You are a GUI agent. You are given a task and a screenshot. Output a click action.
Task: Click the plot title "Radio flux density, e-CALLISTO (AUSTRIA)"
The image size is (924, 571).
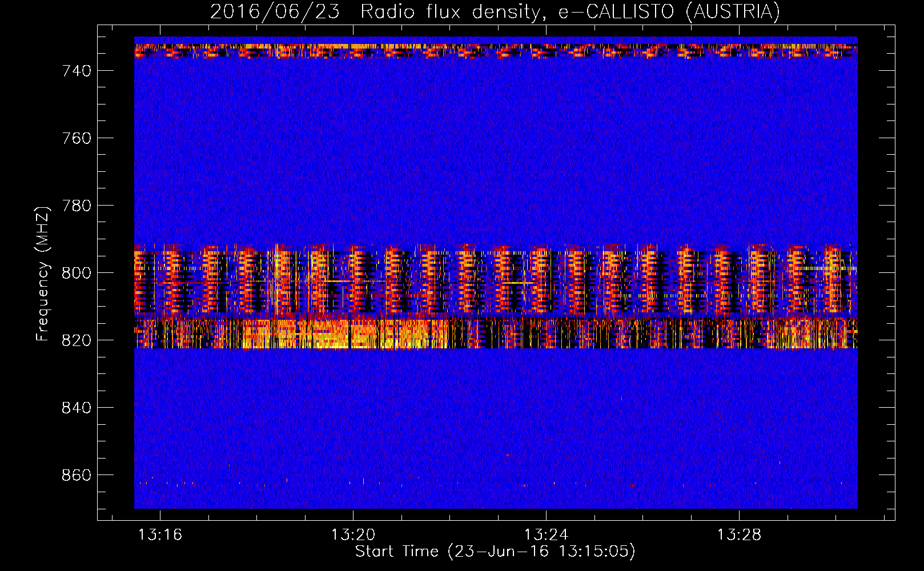point(570,12)
